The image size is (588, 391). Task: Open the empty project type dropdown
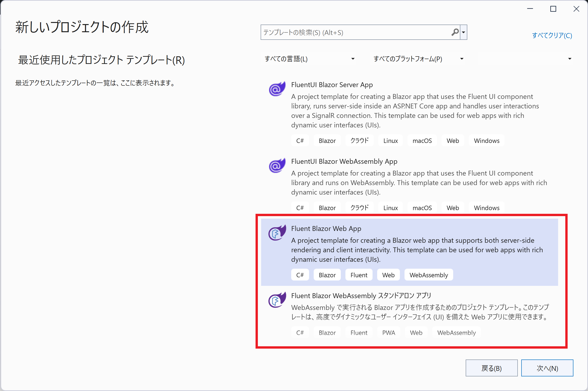click(x=525, y=59)
